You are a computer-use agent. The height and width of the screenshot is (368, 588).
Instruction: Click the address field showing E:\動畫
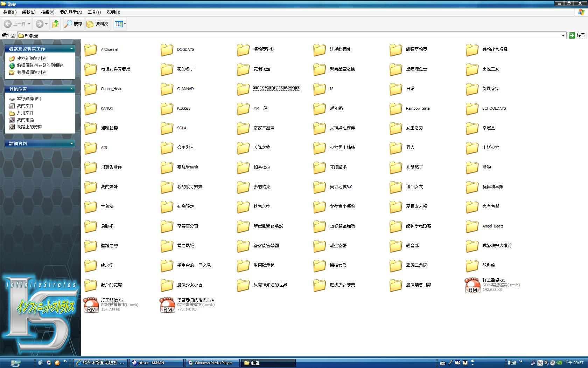pyautogui.click(x=289, y=35)
